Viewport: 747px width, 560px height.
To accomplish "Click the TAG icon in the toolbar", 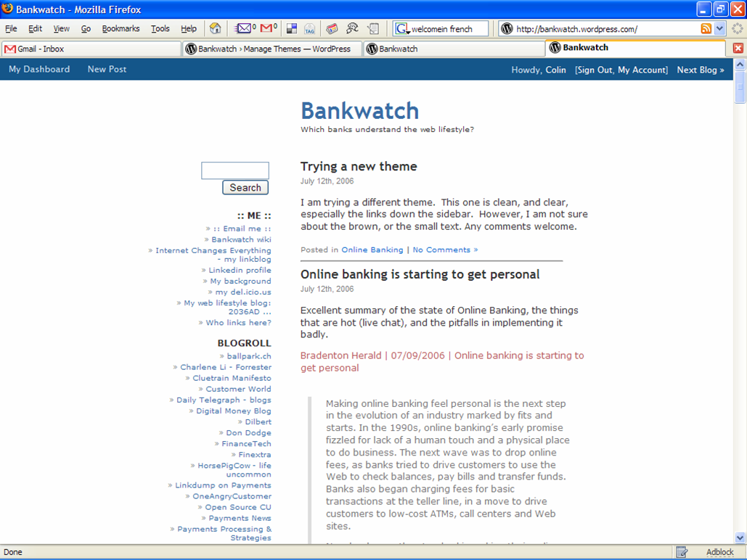I will click(x=310, y=29).
